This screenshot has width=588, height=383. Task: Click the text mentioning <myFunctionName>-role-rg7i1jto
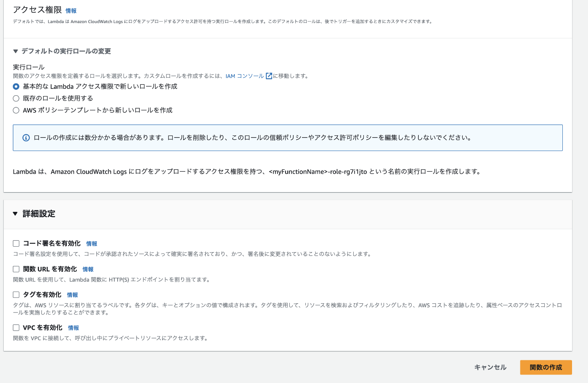(247, 172)
